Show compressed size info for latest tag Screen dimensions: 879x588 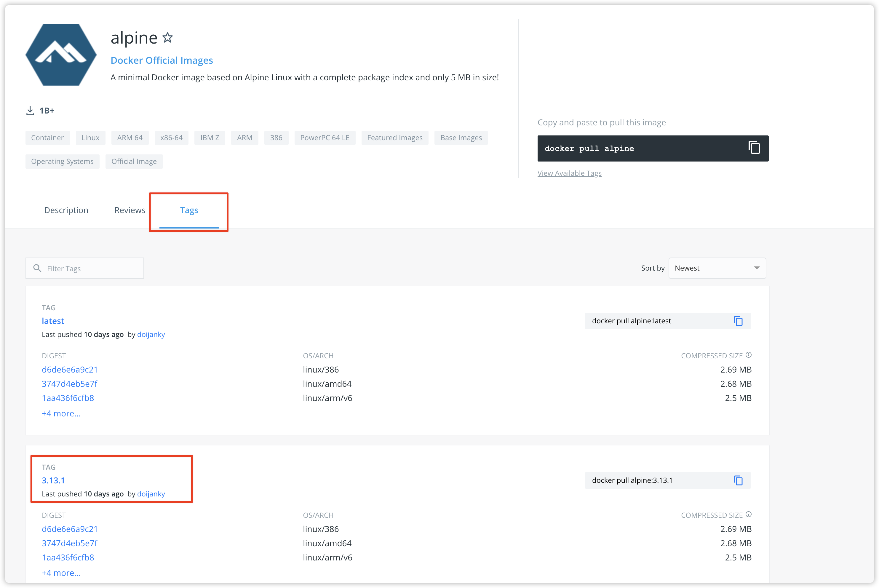click(749, 355)
